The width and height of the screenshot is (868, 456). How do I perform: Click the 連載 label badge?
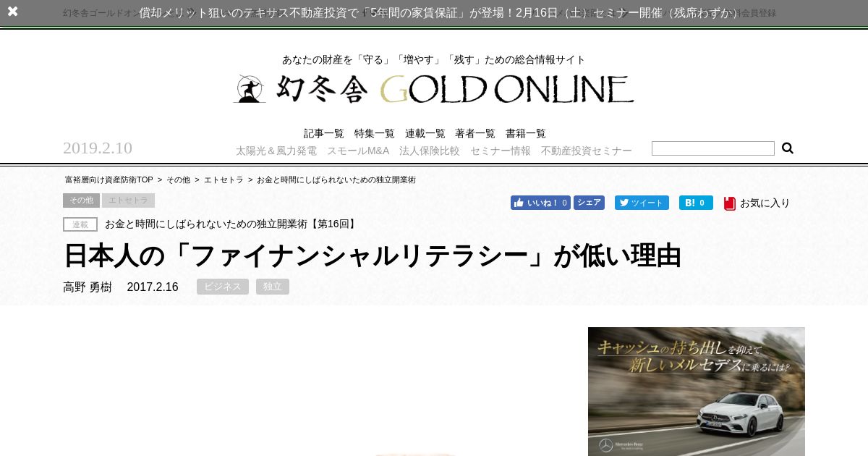80,224
